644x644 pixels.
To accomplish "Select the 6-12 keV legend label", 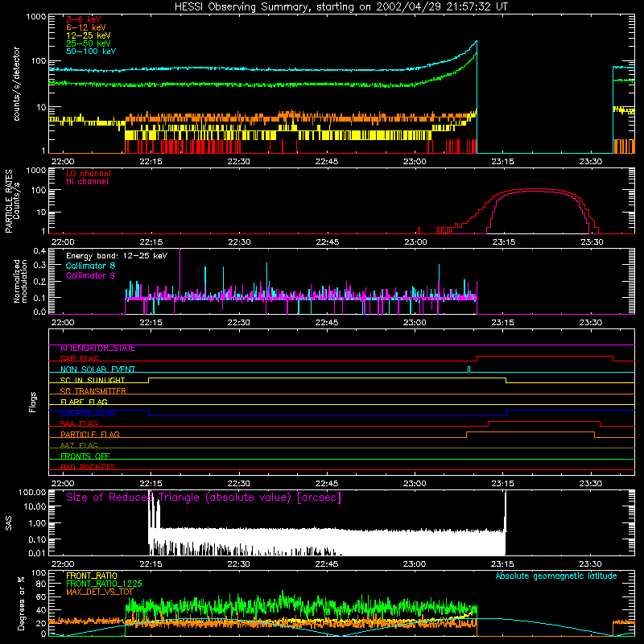I will [x=86, y=27].
